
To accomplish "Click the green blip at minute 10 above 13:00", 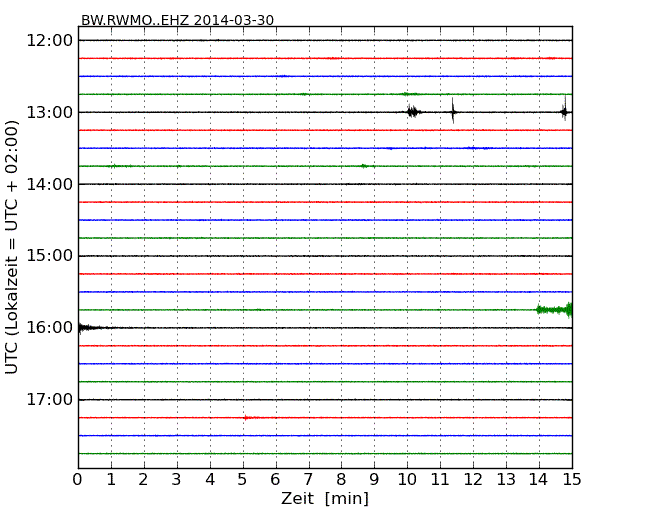I will click(x=410, y=94).
